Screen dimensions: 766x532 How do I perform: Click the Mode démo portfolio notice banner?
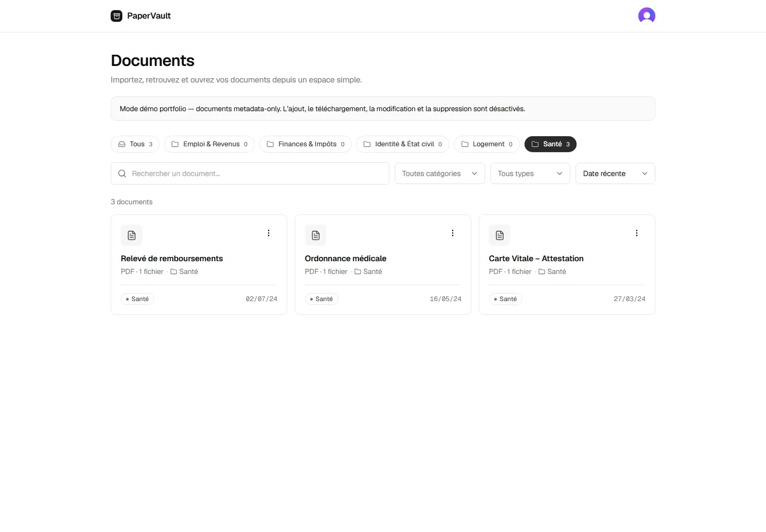click(383, 109)
